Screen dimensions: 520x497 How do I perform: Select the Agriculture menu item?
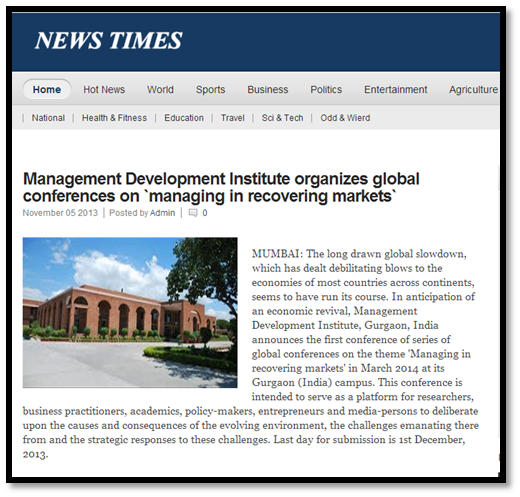tap(473, 89)
